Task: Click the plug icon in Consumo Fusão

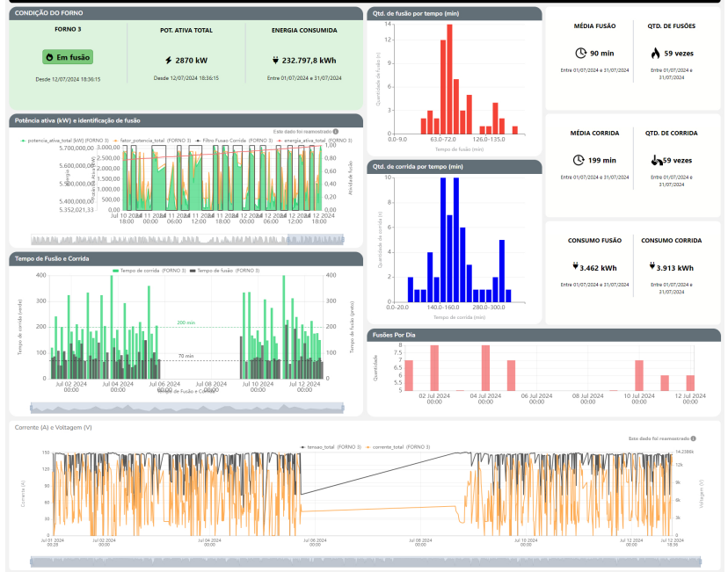Action: (575, 266)
